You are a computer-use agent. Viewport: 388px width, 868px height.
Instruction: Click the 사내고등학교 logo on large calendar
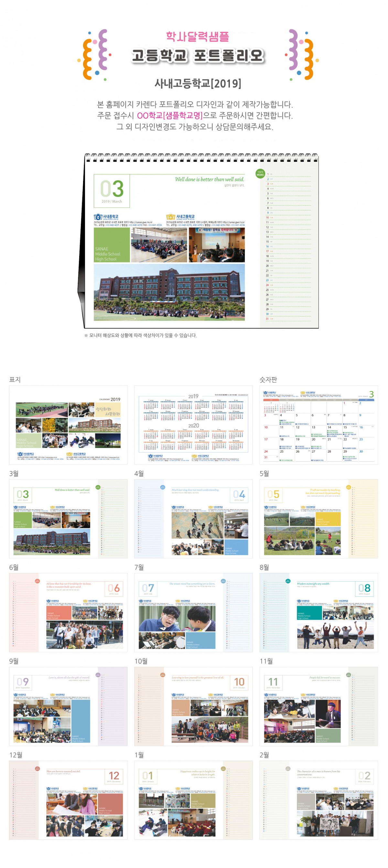pos(180,217)
